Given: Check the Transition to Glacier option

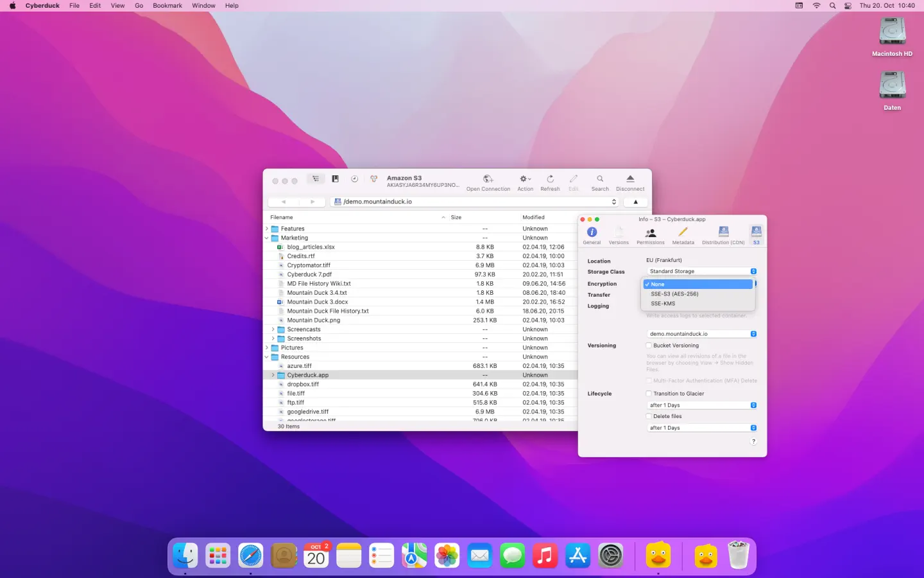Looking at the screenshot, I should 649,394.
